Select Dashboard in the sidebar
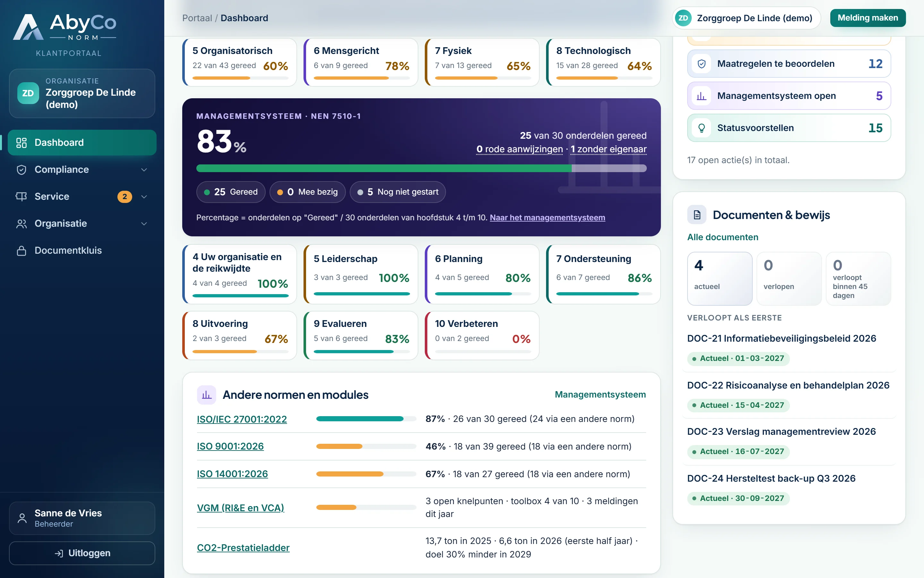 coord(82,143)
